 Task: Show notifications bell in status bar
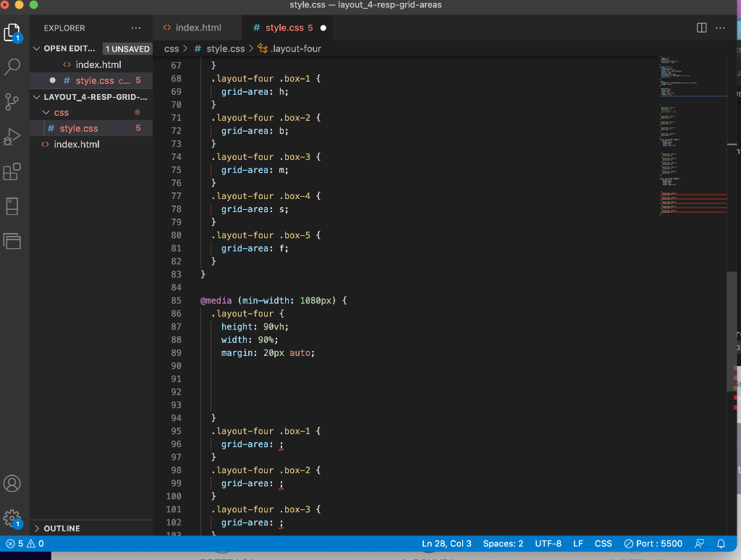[721, 543]
